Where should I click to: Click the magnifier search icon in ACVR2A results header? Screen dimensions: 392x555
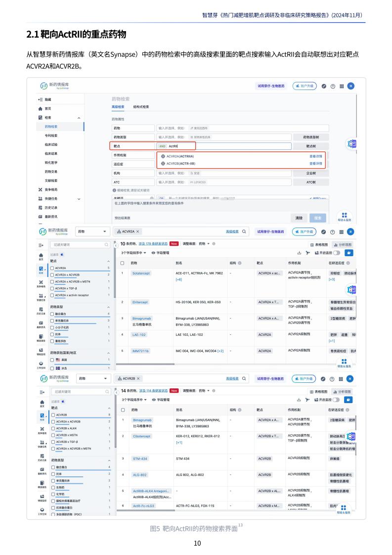coord(244,231)
